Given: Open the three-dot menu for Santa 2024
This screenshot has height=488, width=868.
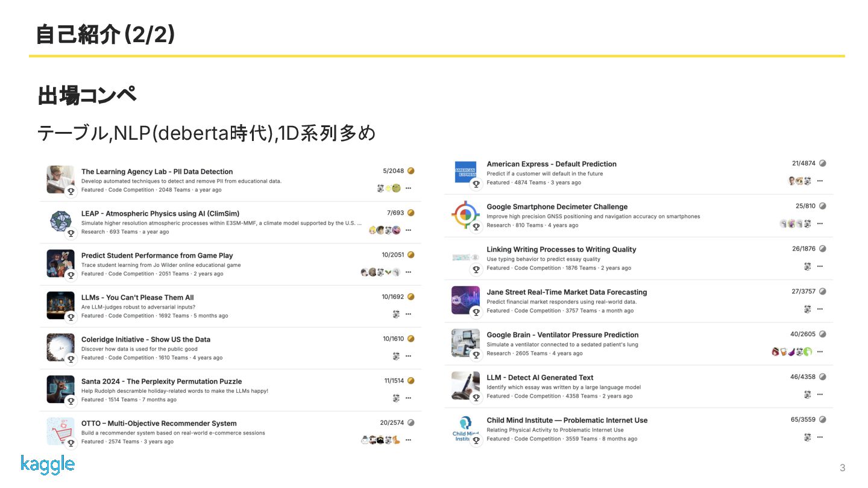Looking at the screenshot, I should [408, 398].
